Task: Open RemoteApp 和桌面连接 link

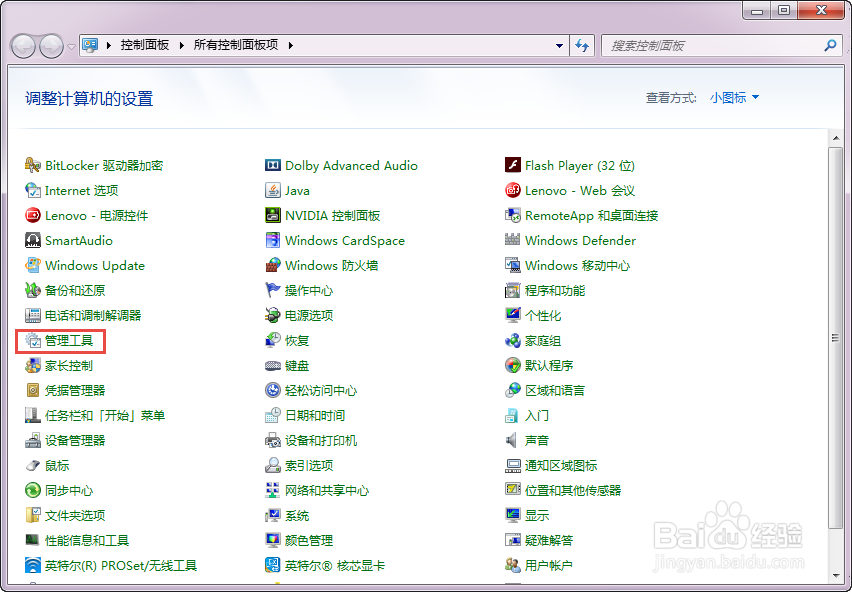Action: tap(591, 216)
